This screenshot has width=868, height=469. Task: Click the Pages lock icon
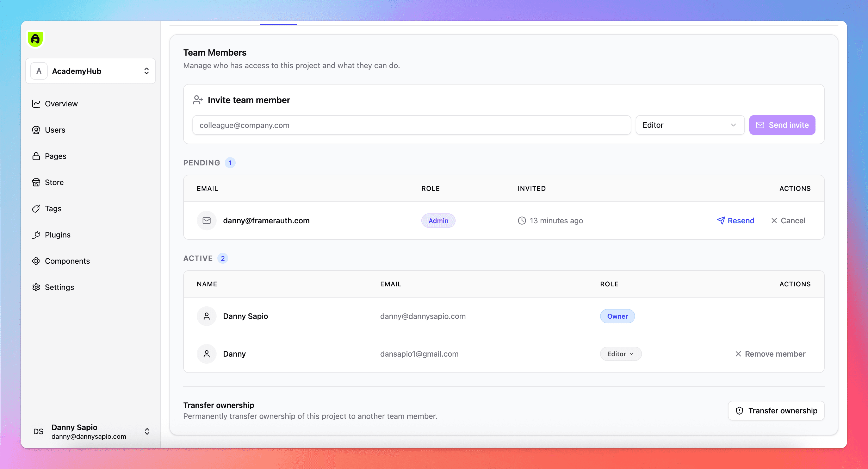click(x=36, y=156)
